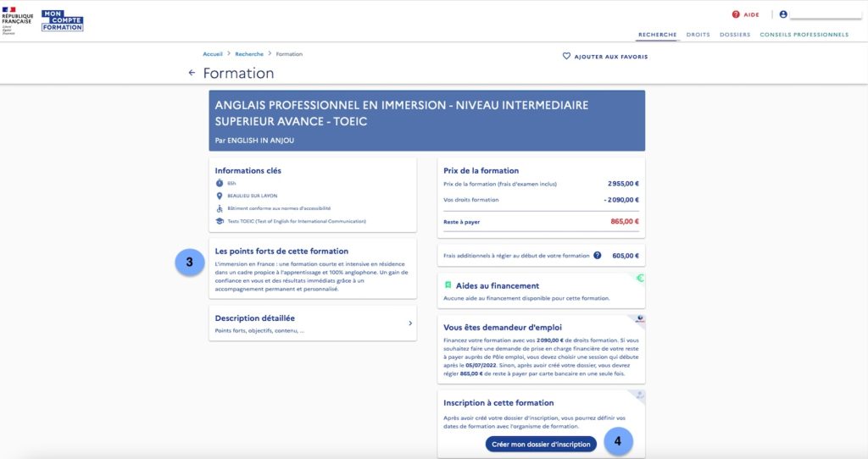Click the location pin icon for Beaulieu
Image resolution: width=868 pixels, height=459 pixels.
coord(220,196)
